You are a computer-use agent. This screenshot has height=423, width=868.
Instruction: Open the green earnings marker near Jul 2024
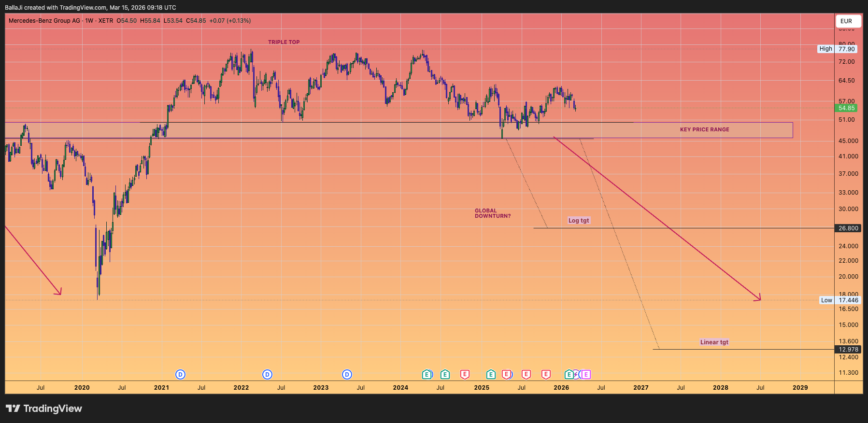point(445,374)
